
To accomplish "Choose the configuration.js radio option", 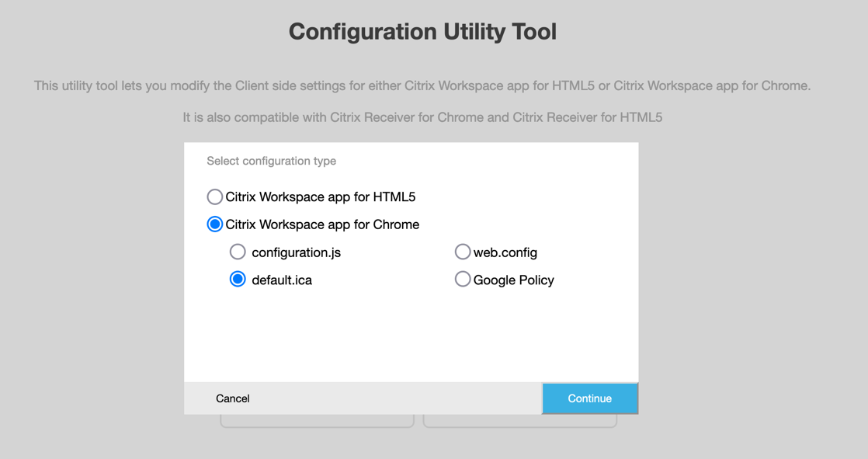I will pyautogui.click(x=238, y=252).
